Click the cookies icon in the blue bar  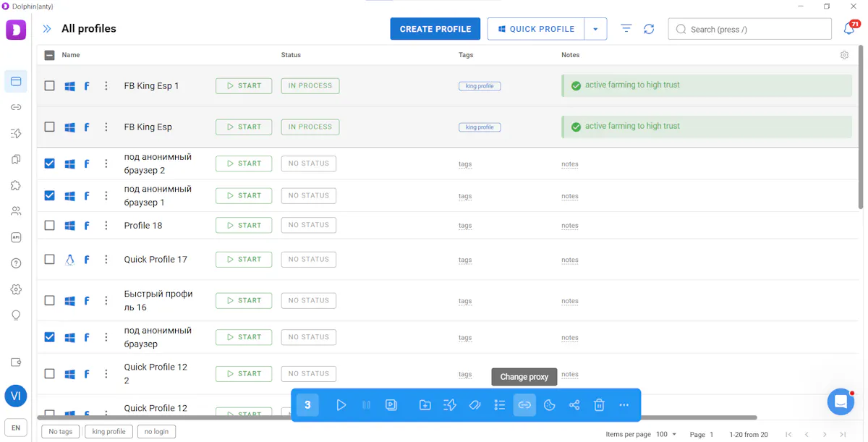550,405
